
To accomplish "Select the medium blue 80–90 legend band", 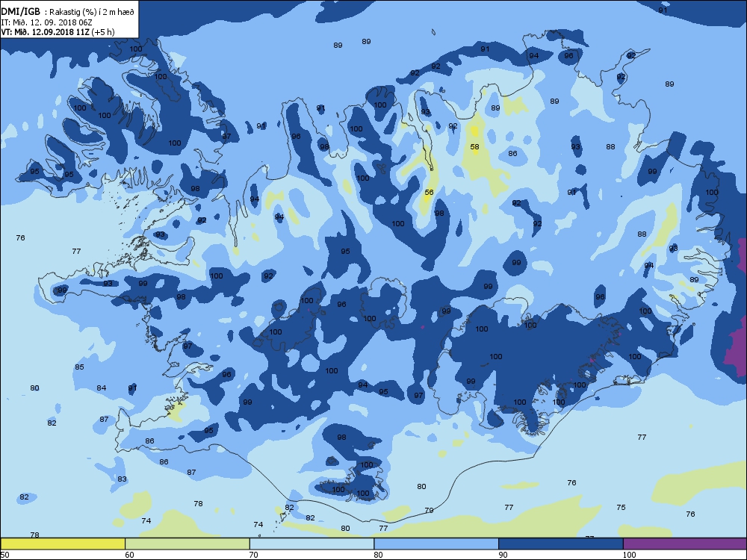I will [x=436, y=544].
